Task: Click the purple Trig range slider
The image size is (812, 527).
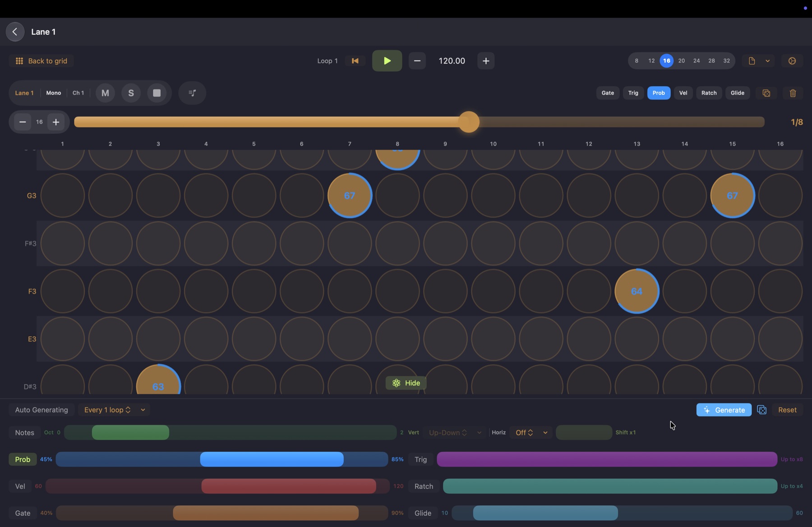Action: coord(607,459)
